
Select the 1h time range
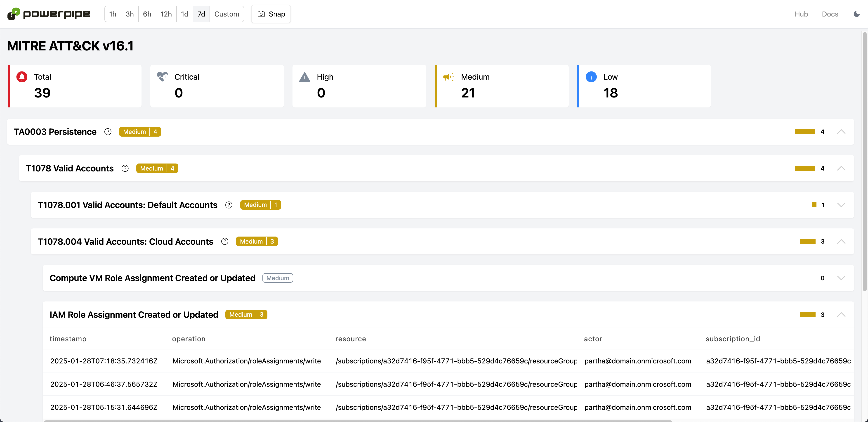113,14
